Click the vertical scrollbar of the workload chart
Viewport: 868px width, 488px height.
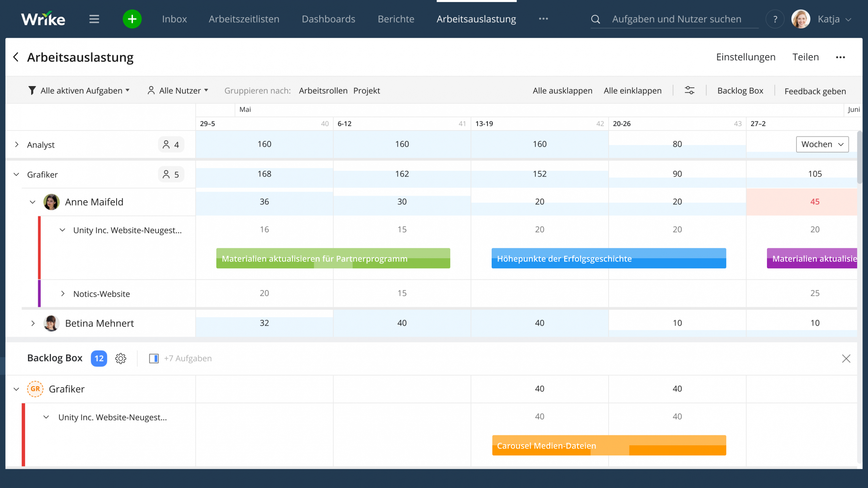coord(860,157)
